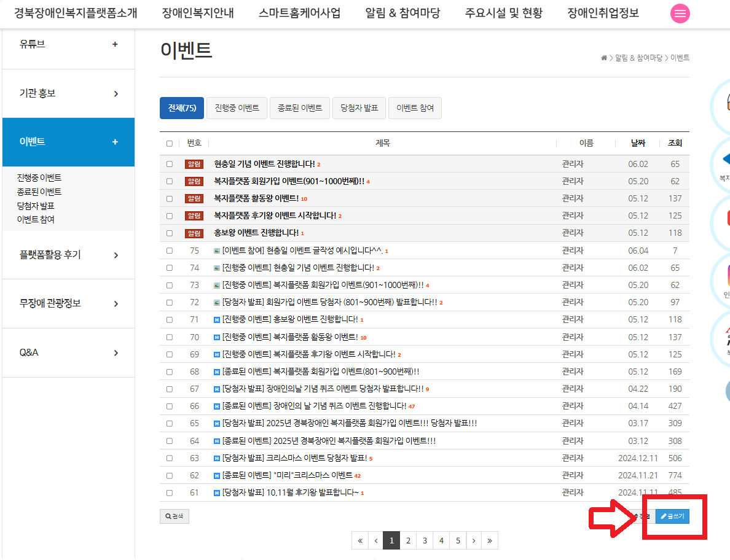
Task: Click the image icon on post 73
Action: 216,285
